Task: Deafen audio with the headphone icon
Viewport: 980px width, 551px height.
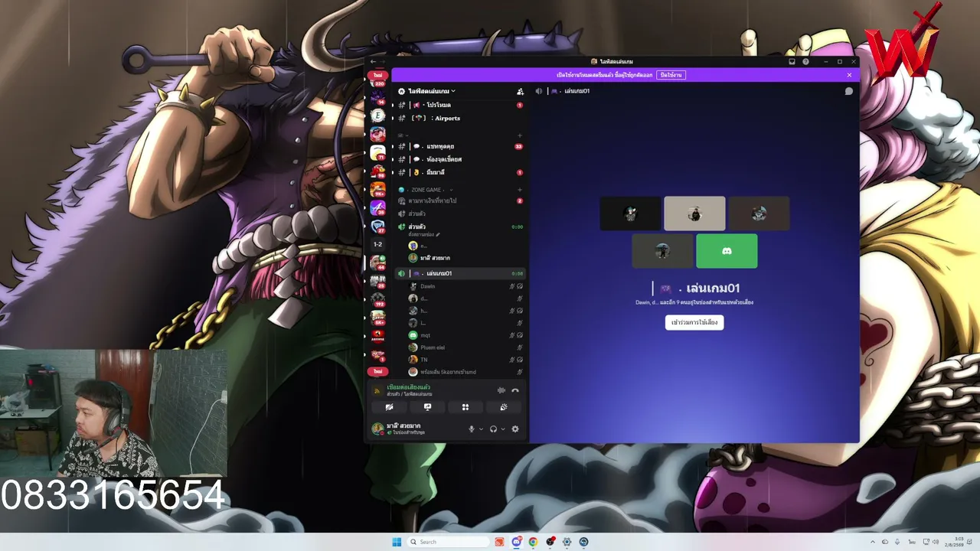Action: 493,429
